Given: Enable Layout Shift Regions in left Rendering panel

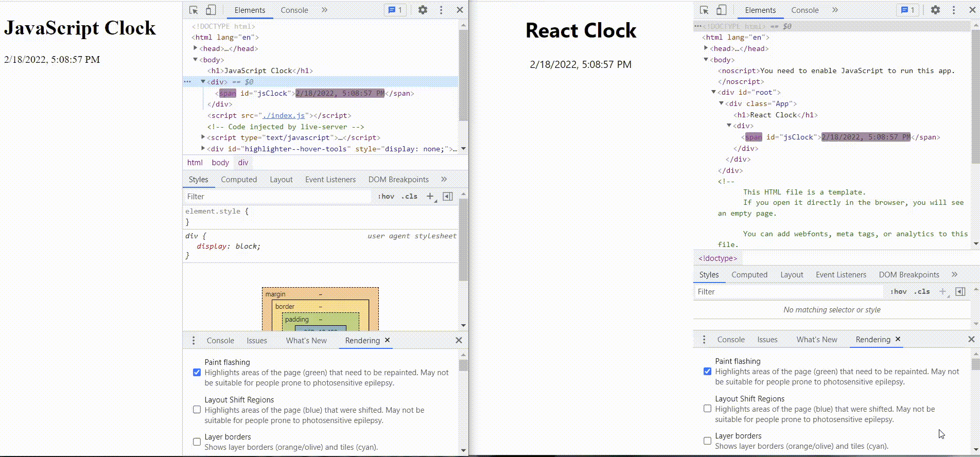Looking at the screenshot, I should coord(197,410).
